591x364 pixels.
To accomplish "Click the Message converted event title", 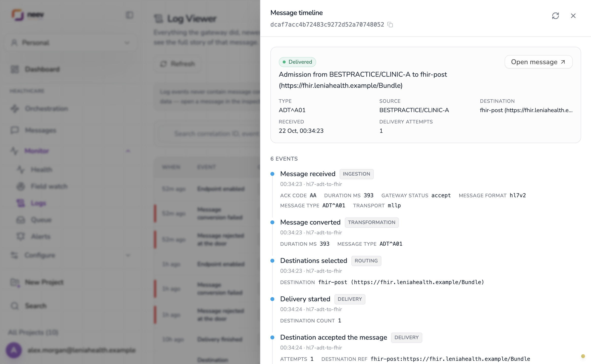I will coord(310,222).
